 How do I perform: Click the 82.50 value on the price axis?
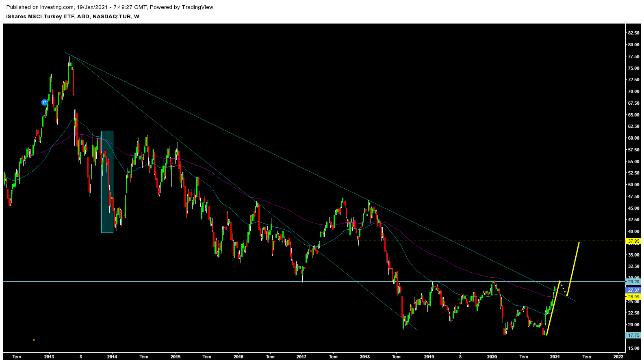pos(633,33)
